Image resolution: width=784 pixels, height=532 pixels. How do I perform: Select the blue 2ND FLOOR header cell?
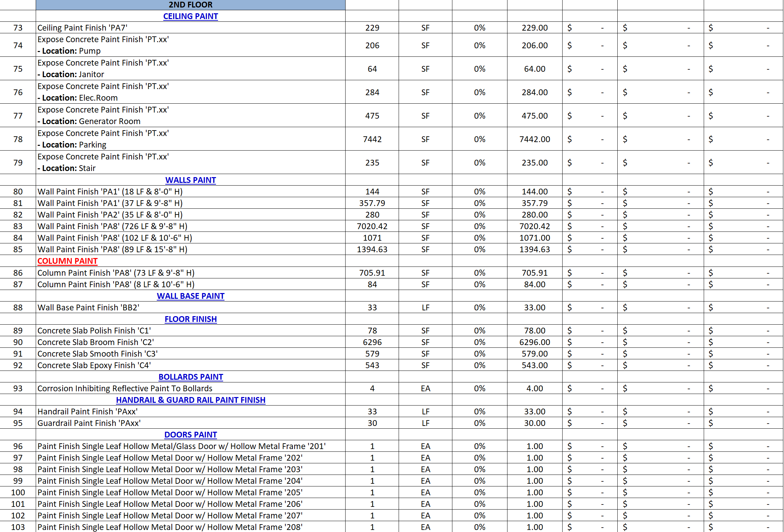[190, 5]
